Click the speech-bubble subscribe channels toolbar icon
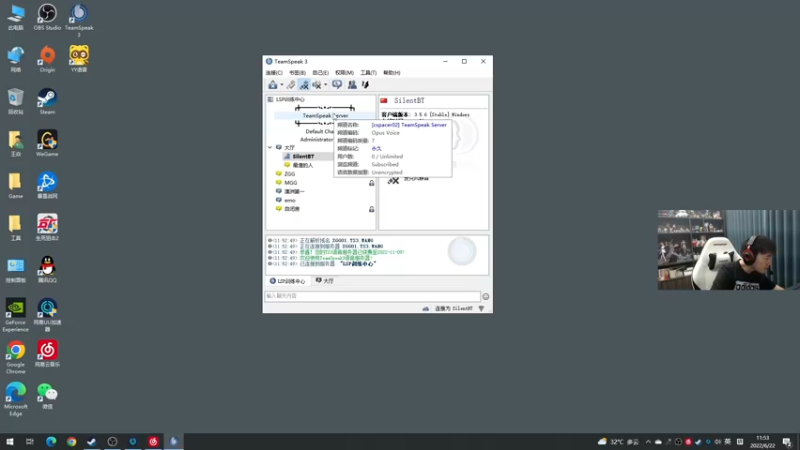 (337, 85)
